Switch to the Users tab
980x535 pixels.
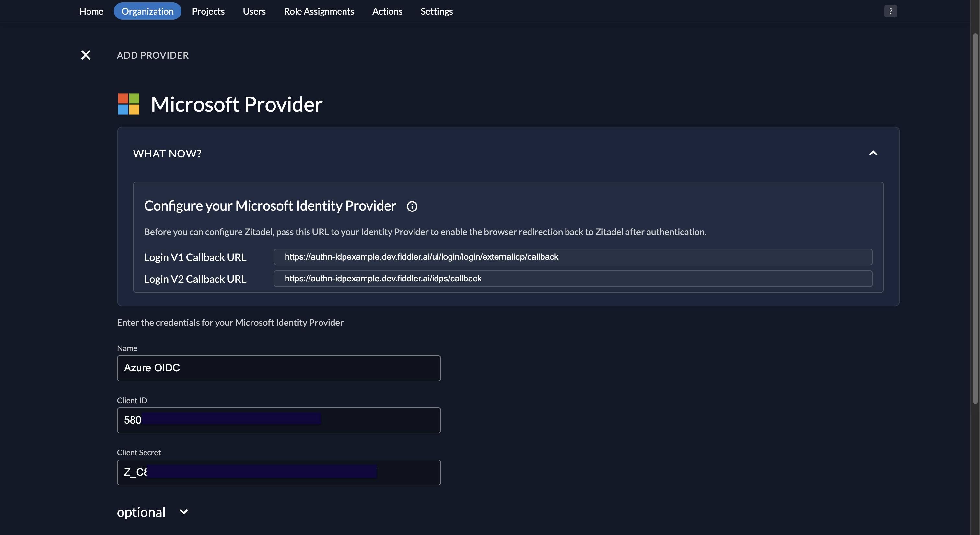[x=254, y=11]
